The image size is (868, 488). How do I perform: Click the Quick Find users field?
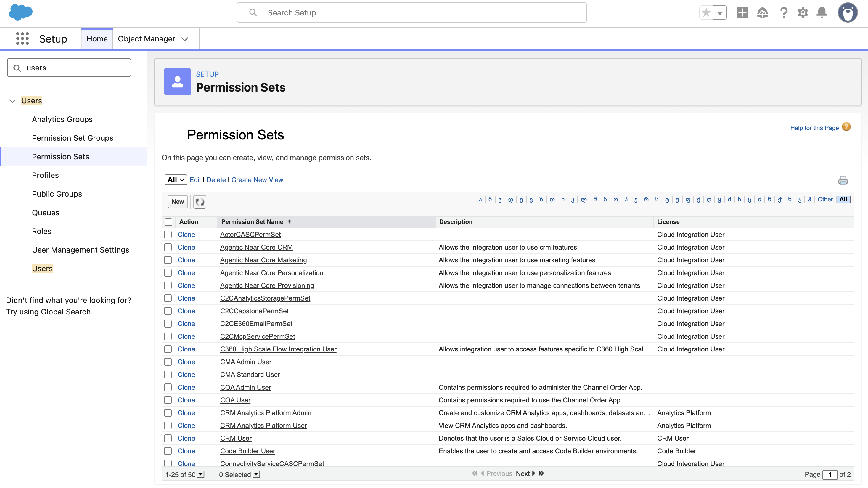(x=69, y=68)
